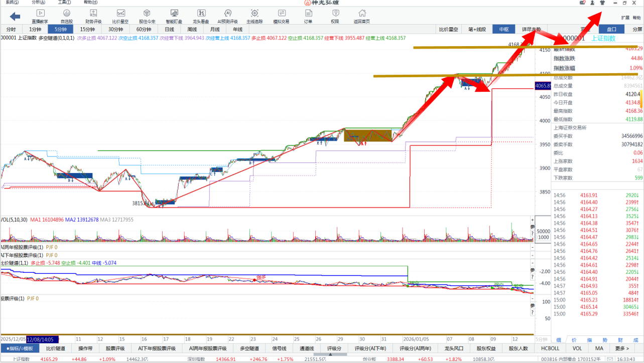Open the skin theme shirt icon
This screenshot has height=363, width=644.
602,3
